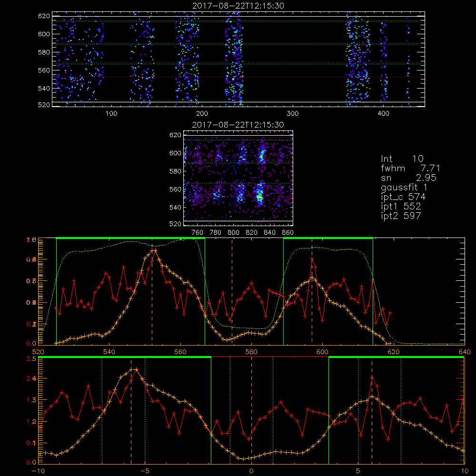Click dashed orange center line at 0 in bottom plot

pos(251,410)
